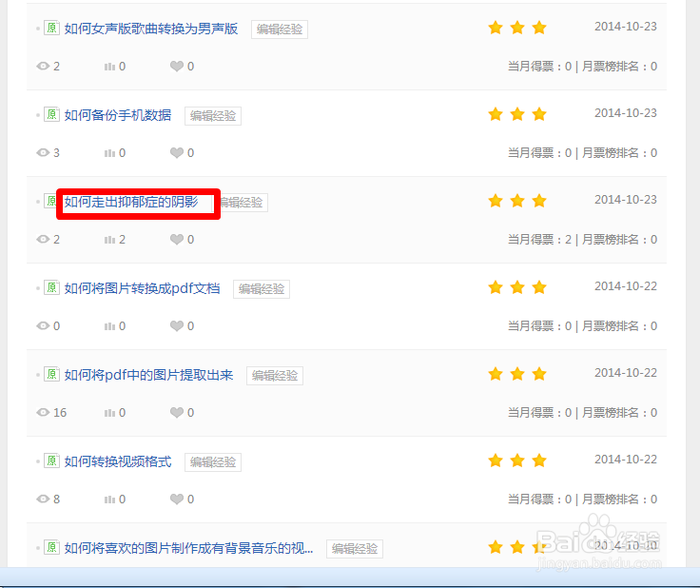This screenshot has width=700, height=588.
Task: Click 当月得票：0 text for 如何将pdf中的图片提取出来
Action: coord(539,413)
